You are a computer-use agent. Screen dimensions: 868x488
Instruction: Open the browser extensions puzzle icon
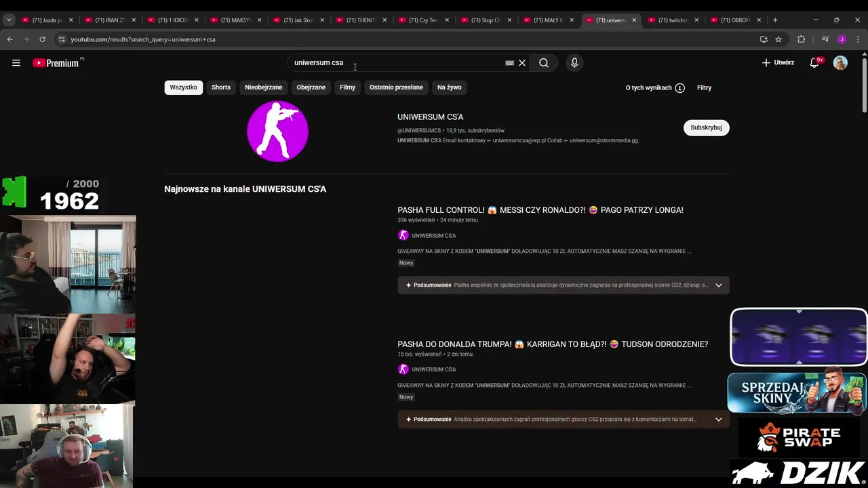pyautogui.click(x=801, y=39)
